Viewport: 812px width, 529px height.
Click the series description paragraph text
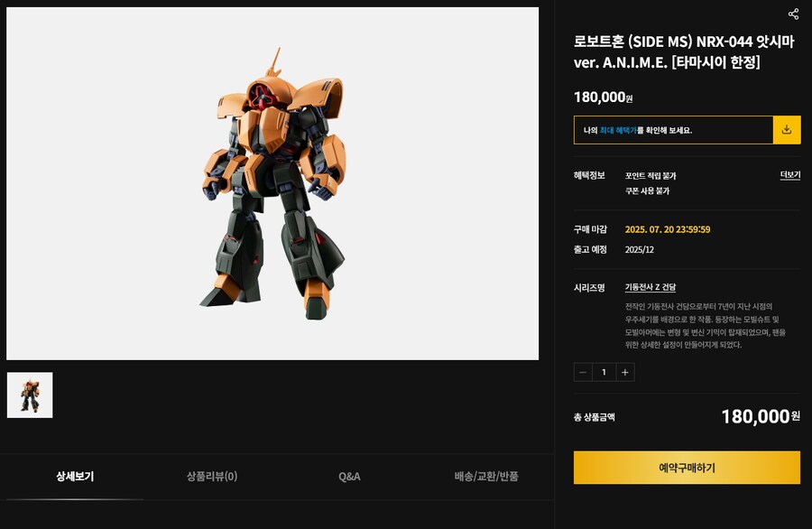click(706, 325)
